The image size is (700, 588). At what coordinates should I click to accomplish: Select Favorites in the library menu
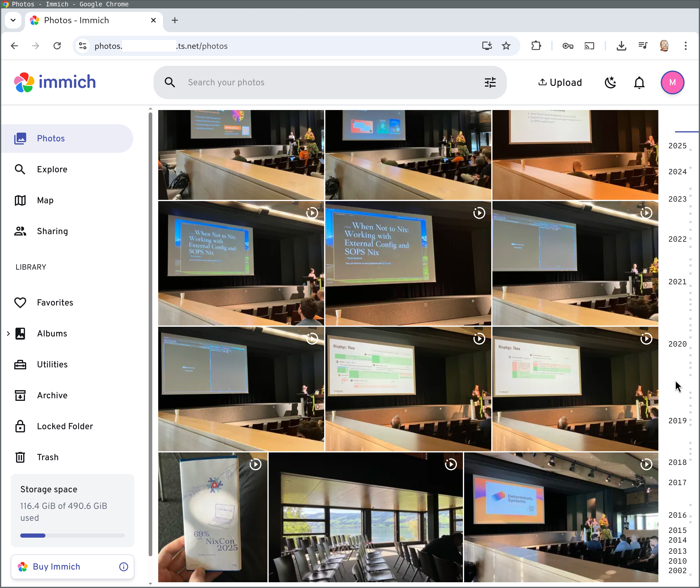pyautogui.click(x=55, y=303)
